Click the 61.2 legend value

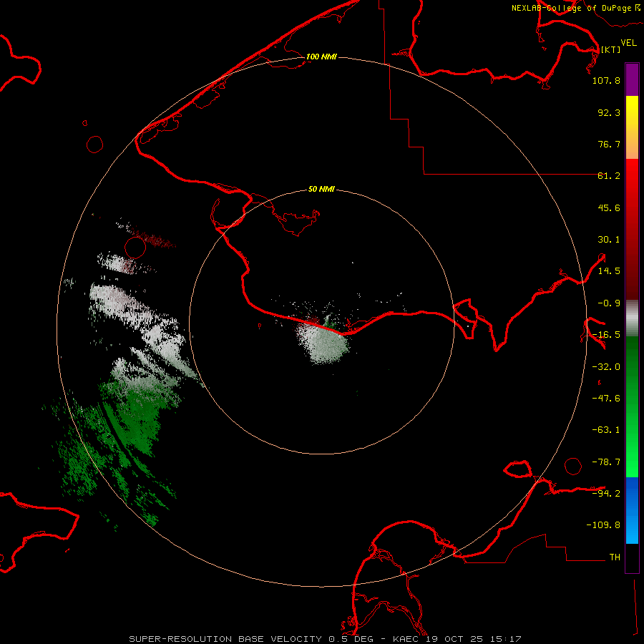[x=609, y=176]
